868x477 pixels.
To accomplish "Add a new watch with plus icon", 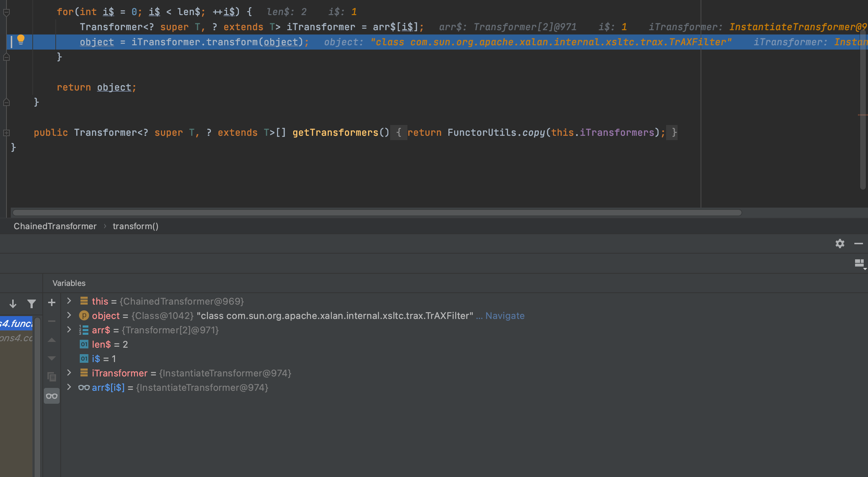I will coord(52,302).
